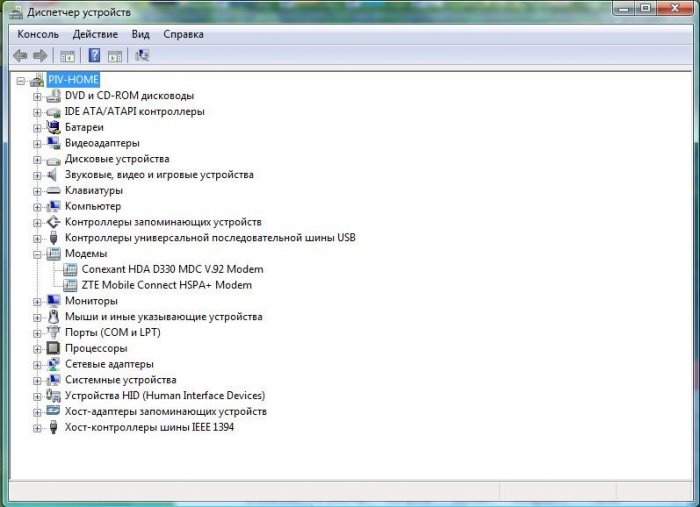This screenshot has height=507, width=700.
Task: Expand the Сетевые адаптеры category
Action: [38, 364]
